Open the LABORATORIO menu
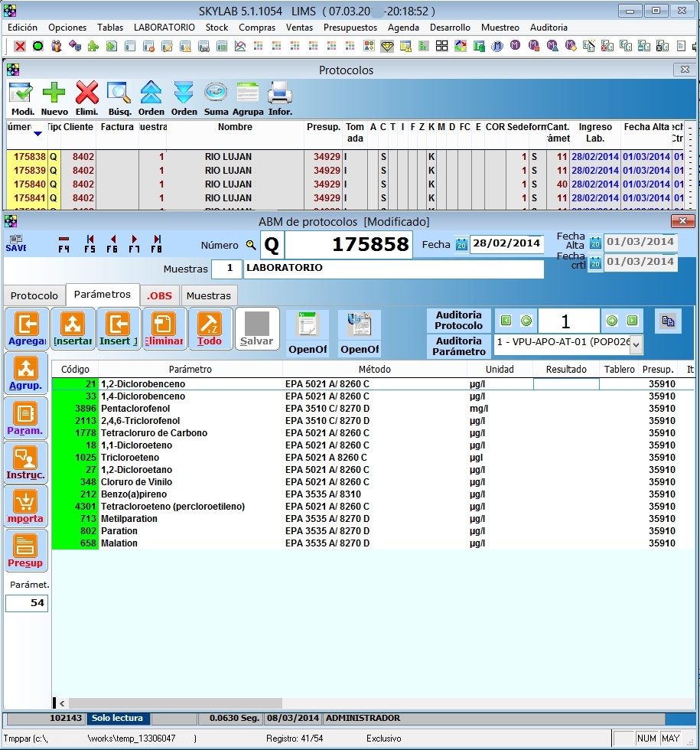700x750 pixels. [164, 28]
